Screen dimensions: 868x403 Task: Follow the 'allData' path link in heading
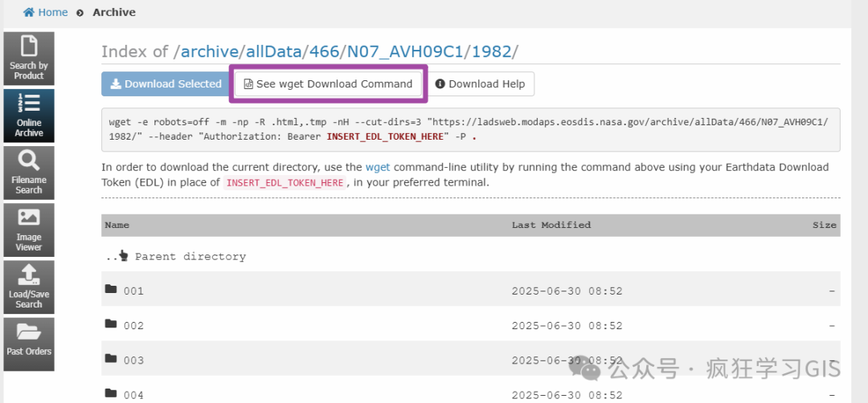pos(274,52)
